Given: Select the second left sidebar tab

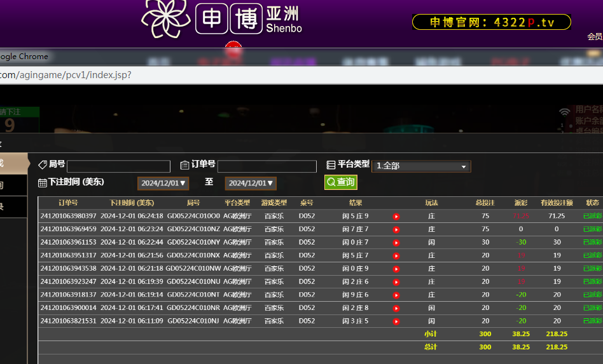Looking at the screenshot, I should coord(13,185).
